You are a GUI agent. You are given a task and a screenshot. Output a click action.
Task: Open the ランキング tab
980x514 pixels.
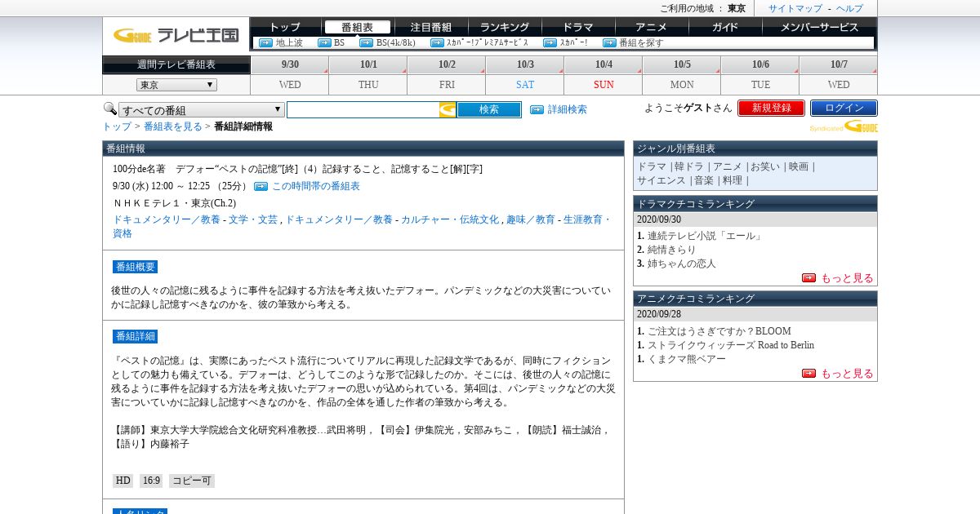tap(505, 27)
